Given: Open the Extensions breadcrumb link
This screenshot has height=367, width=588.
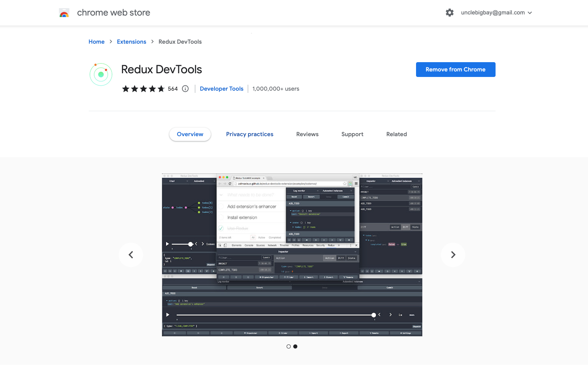Looking at the screenshot, I should (x=131, y=42).
